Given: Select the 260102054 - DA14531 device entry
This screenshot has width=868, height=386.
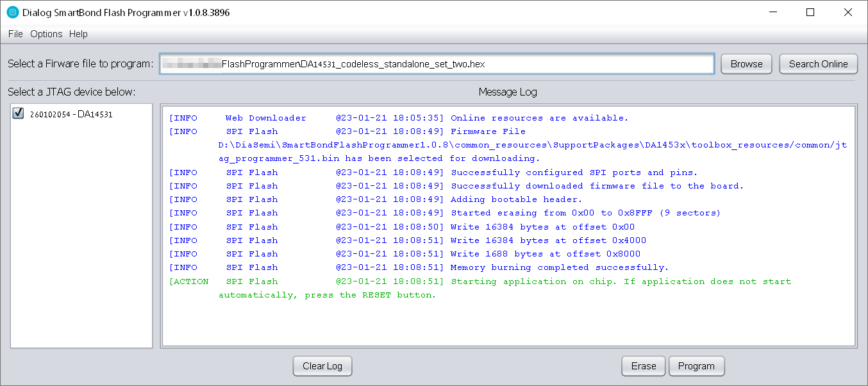Looking at the screenshot, I should tap(71, 114).
